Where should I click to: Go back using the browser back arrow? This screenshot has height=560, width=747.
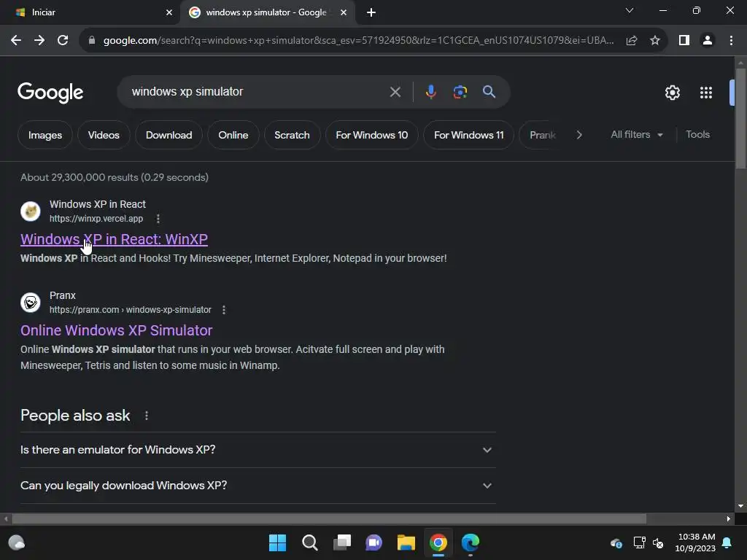pos(16,41)
